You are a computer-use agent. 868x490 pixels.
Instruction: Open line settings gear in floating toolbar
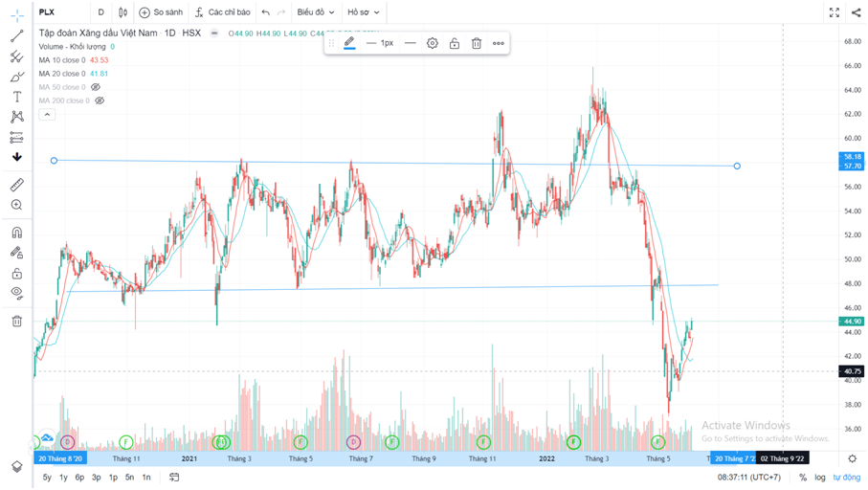(433, 43)
